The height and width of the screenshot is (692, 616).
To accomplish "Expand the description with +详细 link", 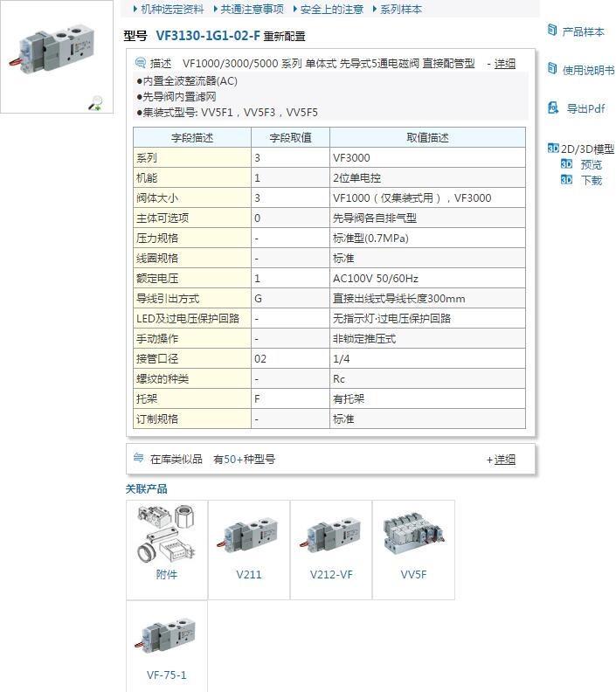I will 502,64.
